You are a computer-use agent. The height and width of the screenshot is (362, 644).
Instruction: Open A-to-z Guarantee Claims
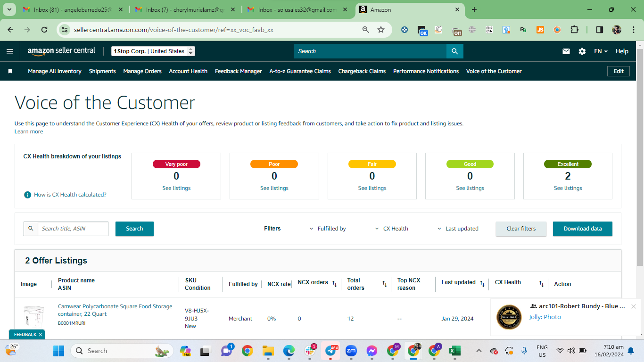300,71
